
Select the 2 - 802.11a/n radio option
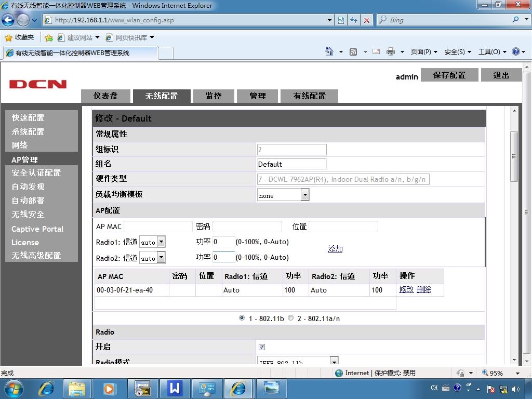pos(290,318)
